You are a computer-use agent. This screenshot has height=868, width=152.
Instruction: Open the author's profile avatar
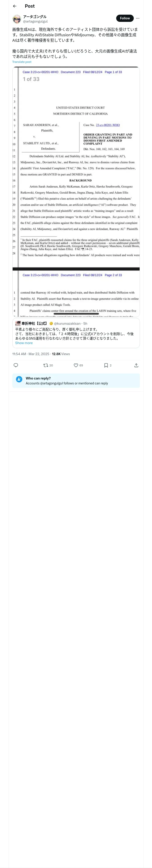coord(16,19)
